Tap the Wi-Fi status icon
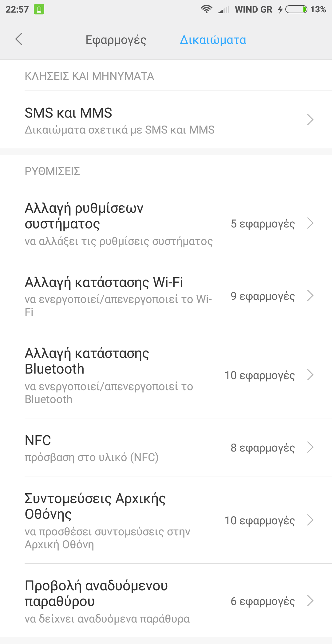The image size is (332, 644). click(x=207, y=9)
